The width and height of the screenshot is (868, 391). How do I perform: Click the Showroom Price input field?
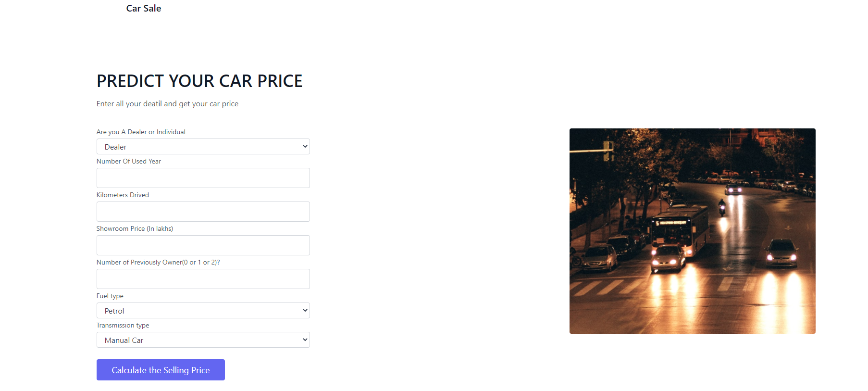point(203,245)
